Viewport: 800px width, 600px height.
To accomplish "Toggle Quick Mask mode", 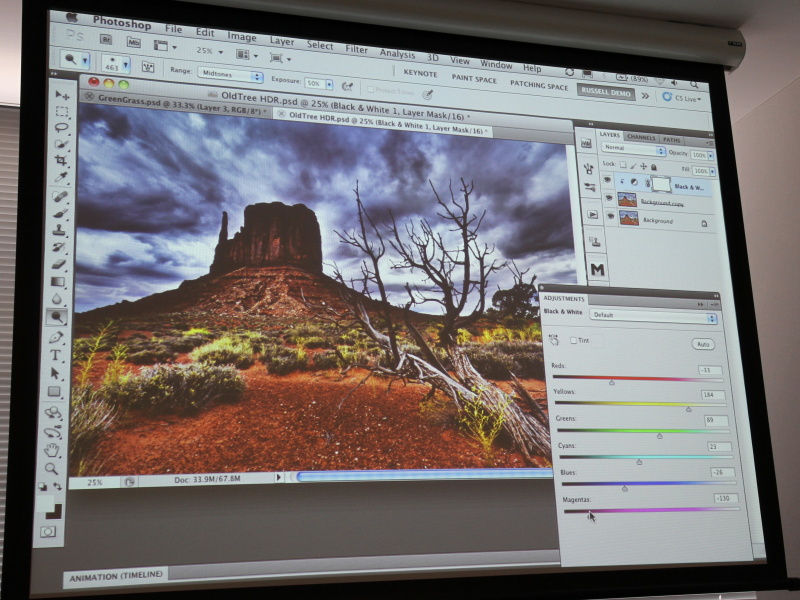I will 48,532.
